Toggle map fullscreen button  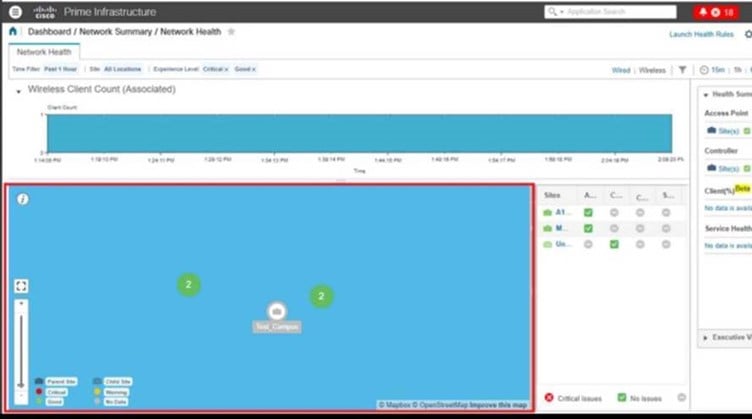click(21, 286)
